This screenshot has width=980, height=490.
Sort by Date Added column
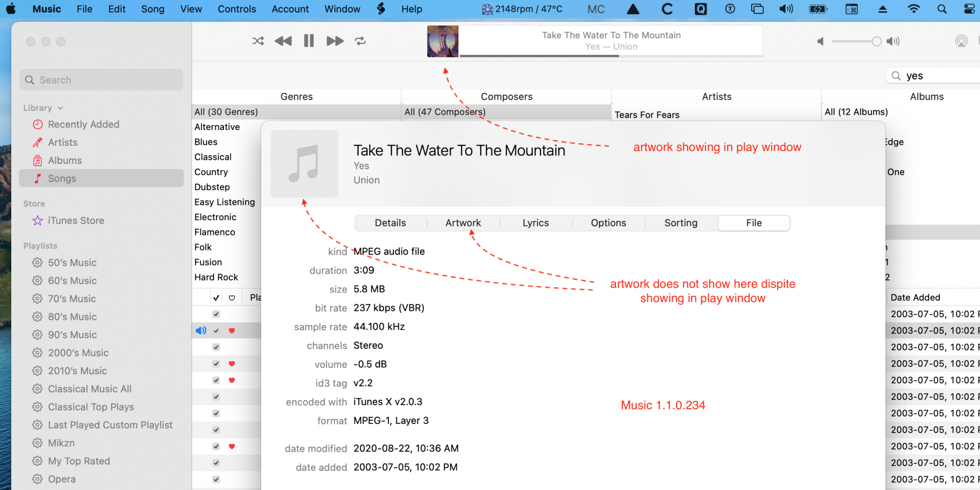tap(915, 298)
